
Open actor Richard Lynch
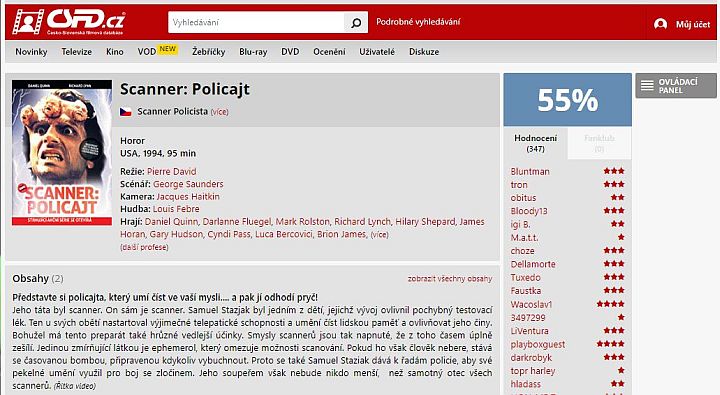362,221
